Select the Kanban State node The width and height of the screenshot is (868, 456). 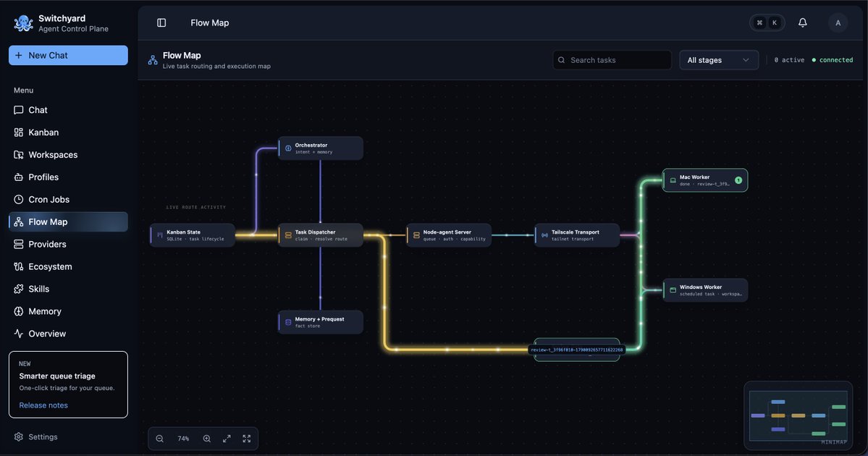click(x=192, y=235)
